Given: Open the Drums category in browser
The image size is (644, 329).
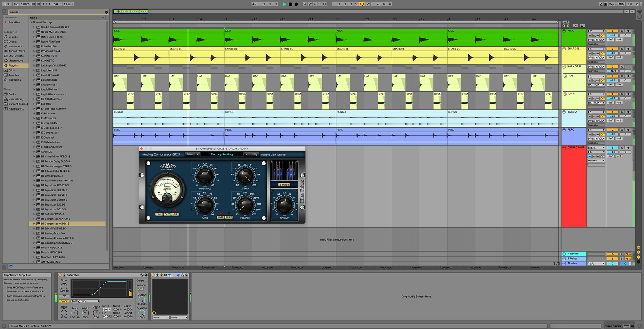Looking at the screenshot, I should (x=12, y=41).
